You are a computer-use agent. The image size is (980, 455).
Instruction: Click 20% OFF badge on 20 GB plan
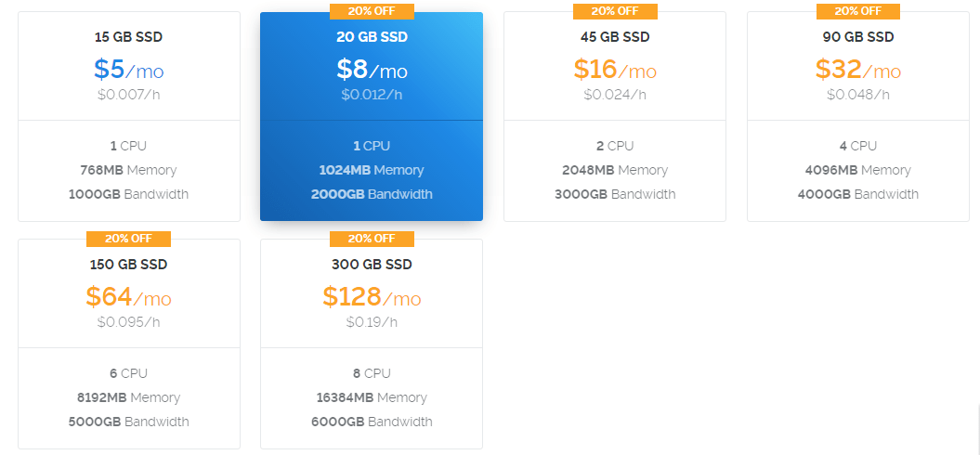(x=372, y=11)
